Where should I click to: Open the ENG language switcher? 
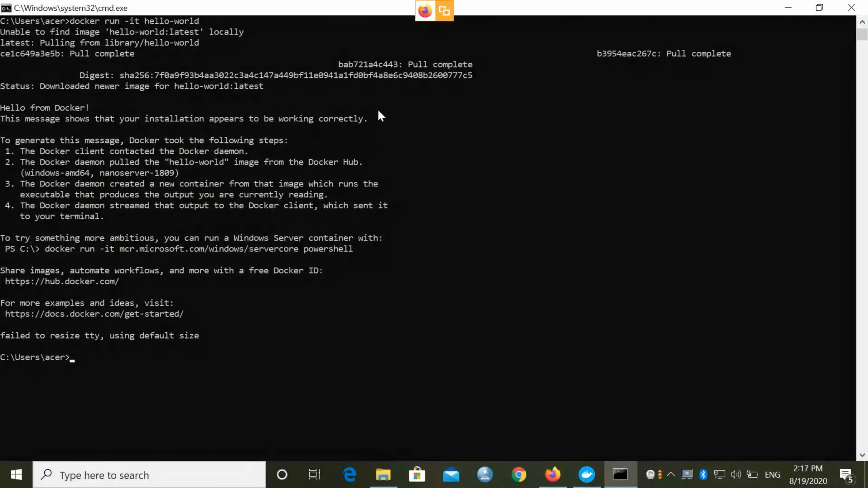click(x=773, y=474)
